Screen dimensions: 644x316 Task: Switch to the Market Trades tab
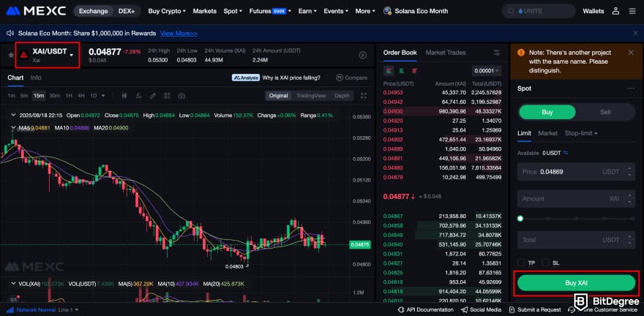coord(445,53)
